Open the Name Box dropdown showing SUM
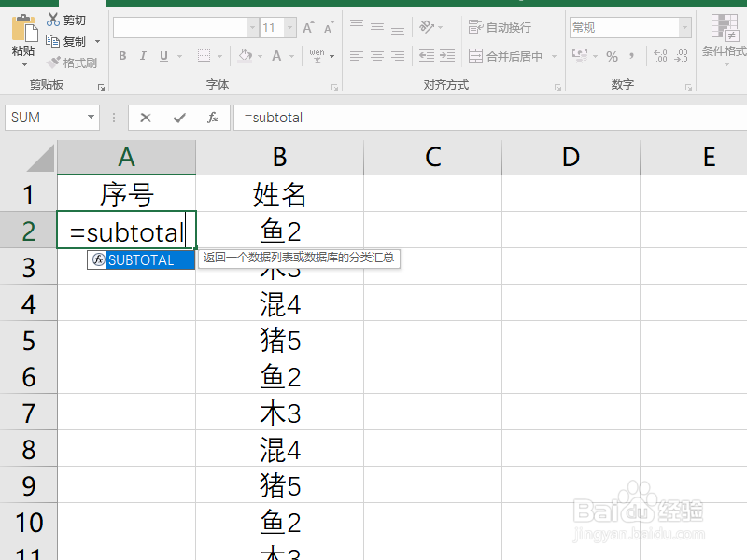Image resolution: width=747 pixels, height=560 pixels. (89, 117)
